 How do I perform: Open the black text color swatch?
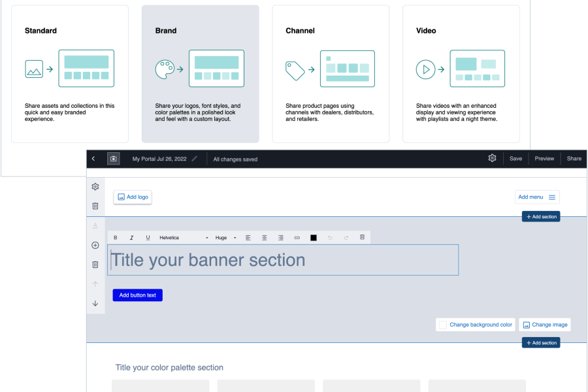point(314,238)
